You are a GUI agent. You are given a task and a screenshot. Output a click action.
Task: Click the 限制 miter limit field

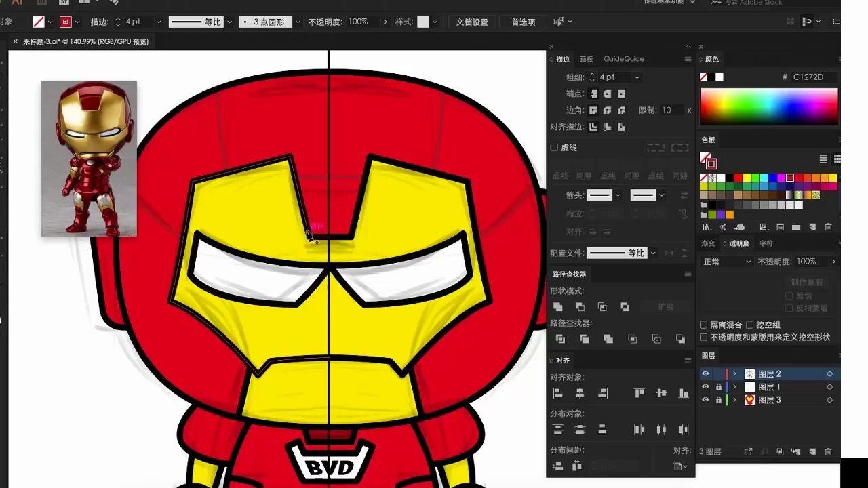[x=671, y=110]
